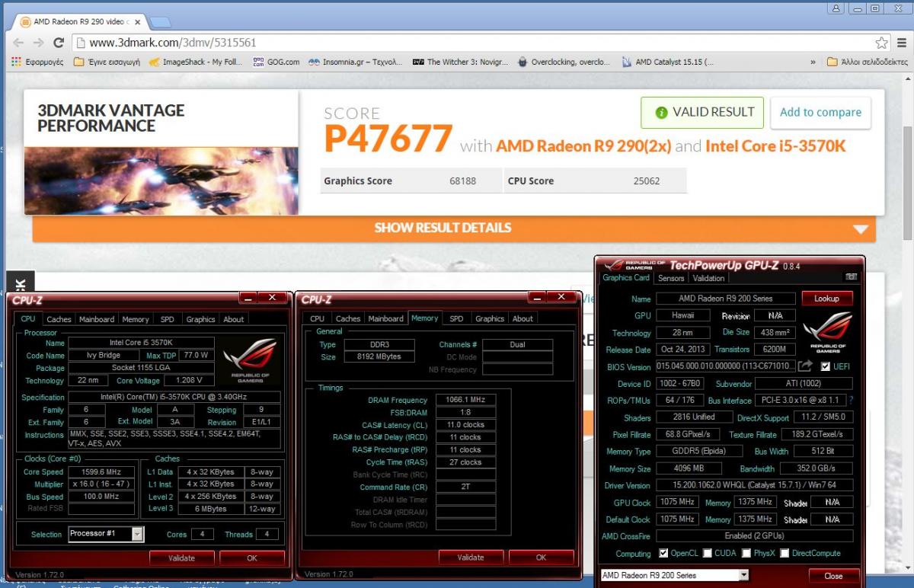Toggle the OpenCL checkbox
Image resolution: width=914 pixels, height=588 pixels.
coord(663,553)
